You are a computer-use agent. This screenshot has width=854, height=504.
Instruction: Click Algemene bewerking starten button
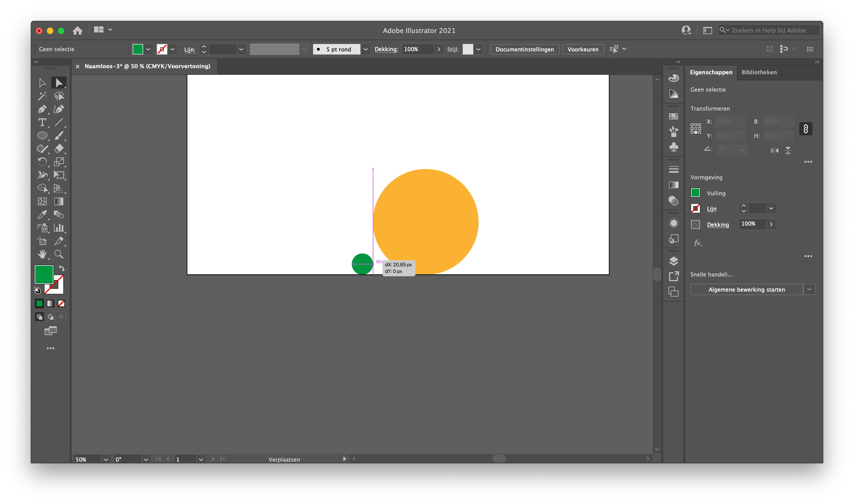click(746, 289)
